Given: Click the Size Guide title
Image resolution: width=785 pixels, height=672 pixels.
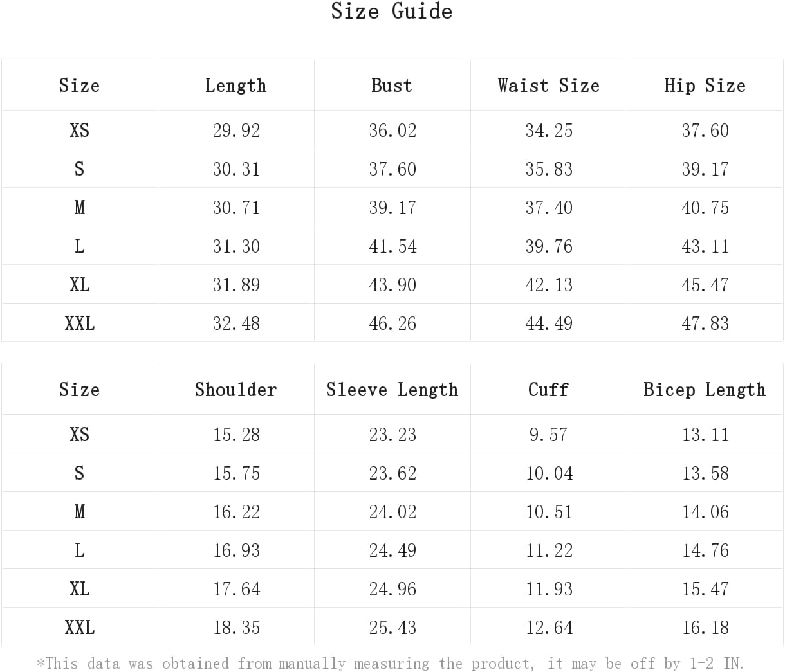Looking at the screenshot, I should pos(391,12).
